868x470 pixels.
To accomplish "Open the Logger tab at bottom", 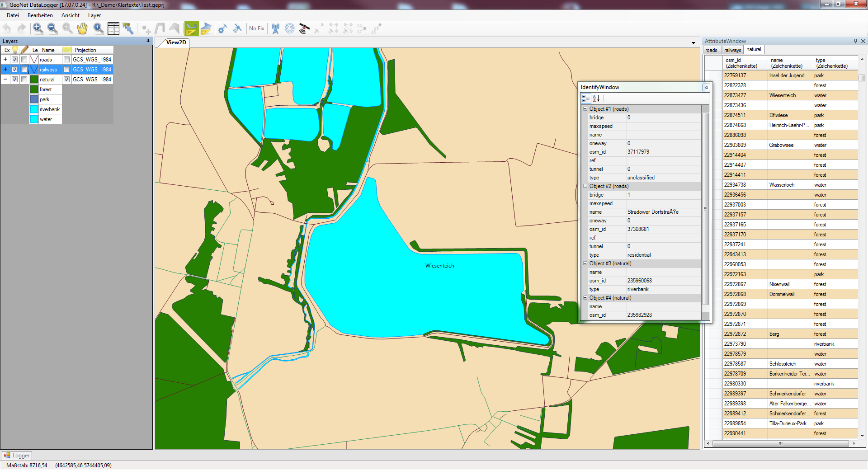I will click(x=17, y=456).
